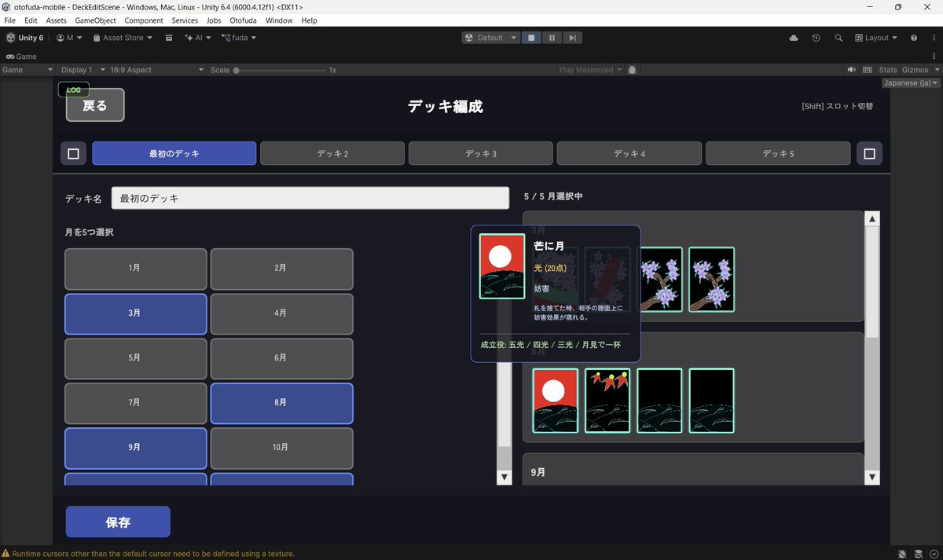Image resolution: width=943 pixels, height=560 pixels.
Task: Open the Undo History clock icon
Action: pyautogui.click(x=816, y=38)
